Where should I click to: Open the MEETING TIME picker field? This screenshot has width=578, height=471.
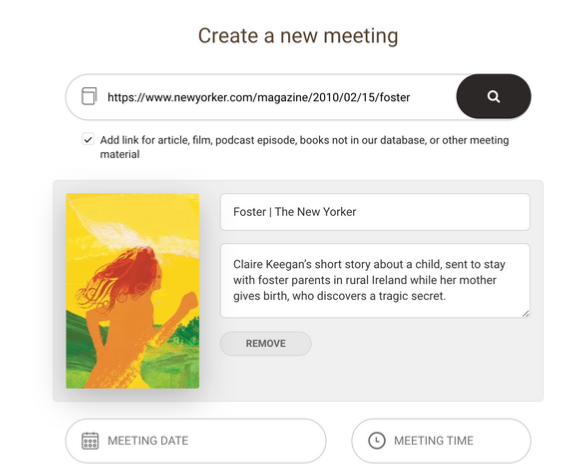click(441, 441)
